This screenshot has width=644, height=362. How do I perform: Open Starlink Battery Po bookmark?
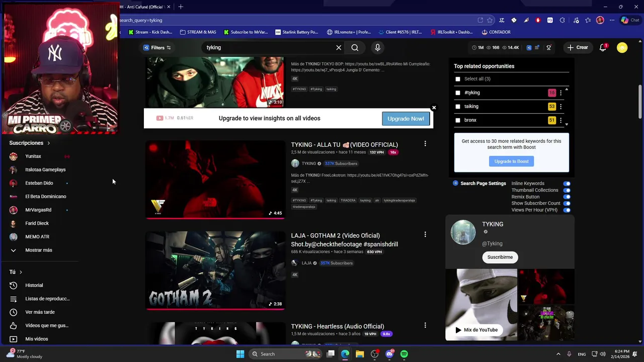click(x=297, y=32)
